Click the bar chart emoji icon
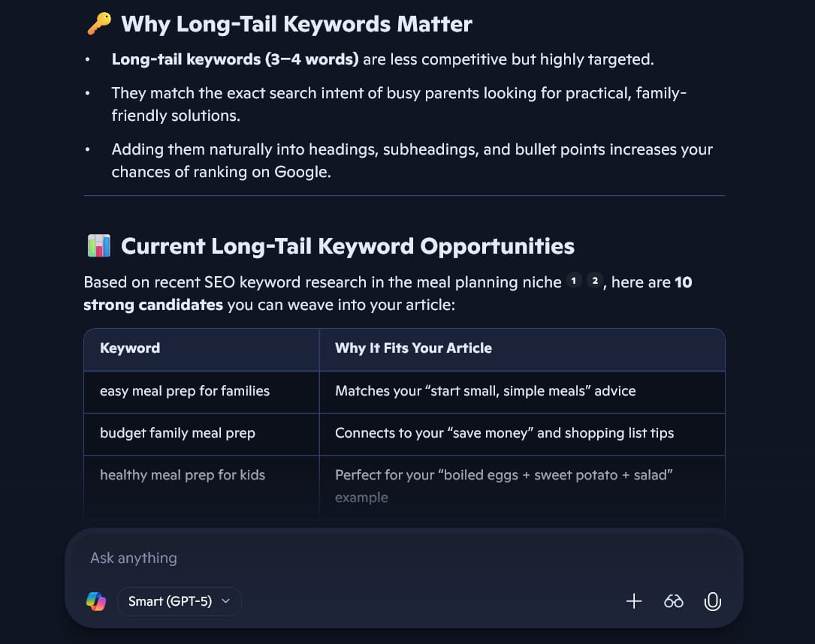Viewport: 815px width, 644px height. (x=98, y=245)
